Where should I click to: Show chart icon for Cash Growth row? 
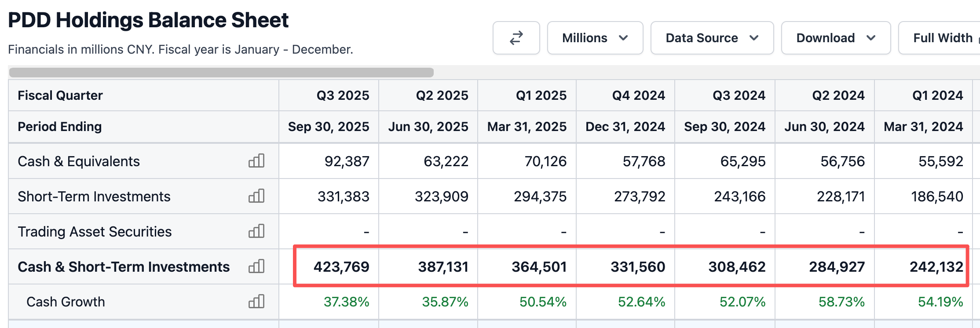coord(256,302)
